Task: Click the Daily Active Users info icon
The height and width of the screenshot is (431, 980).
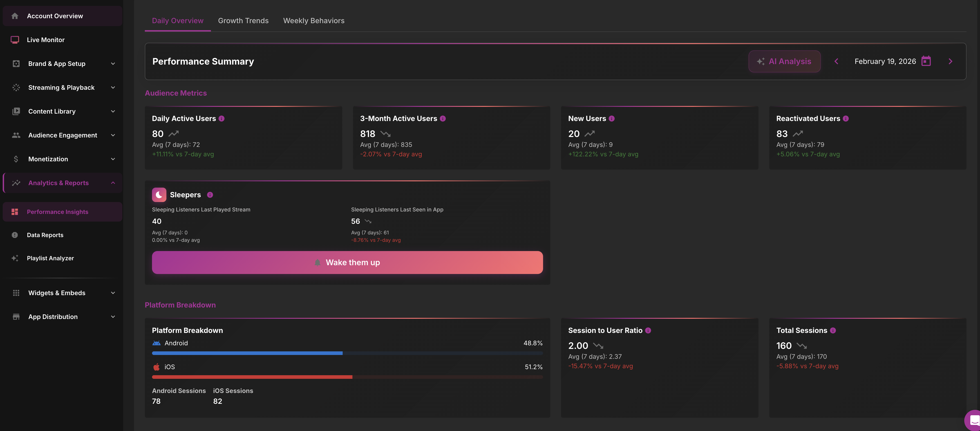Action: 222,119
